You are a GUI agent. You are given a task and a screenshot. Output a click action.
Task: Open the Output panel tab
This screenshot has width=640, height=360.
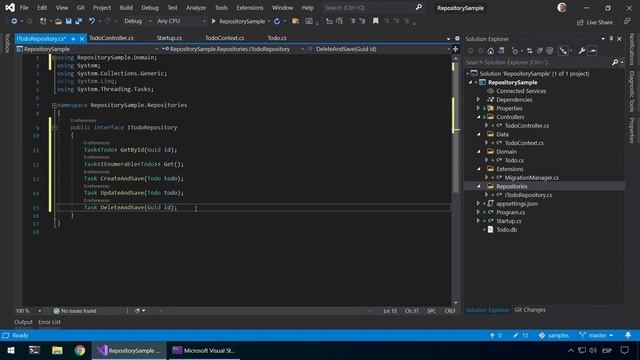tap(23, 322)
